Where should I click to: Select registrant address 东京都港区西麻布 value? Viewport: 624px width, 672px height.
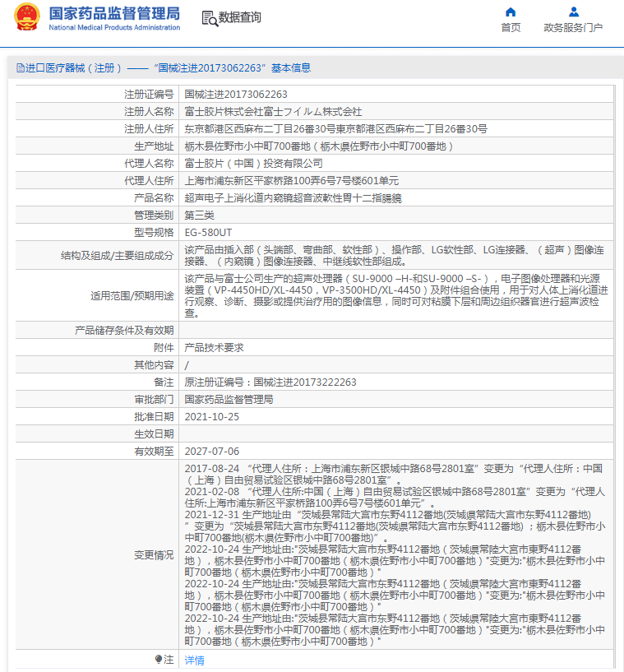click(335, 129)
